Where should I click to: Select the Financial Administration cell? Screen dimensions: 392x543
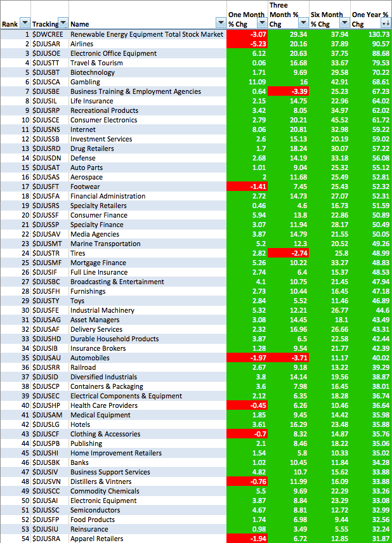tap(148, 197)
